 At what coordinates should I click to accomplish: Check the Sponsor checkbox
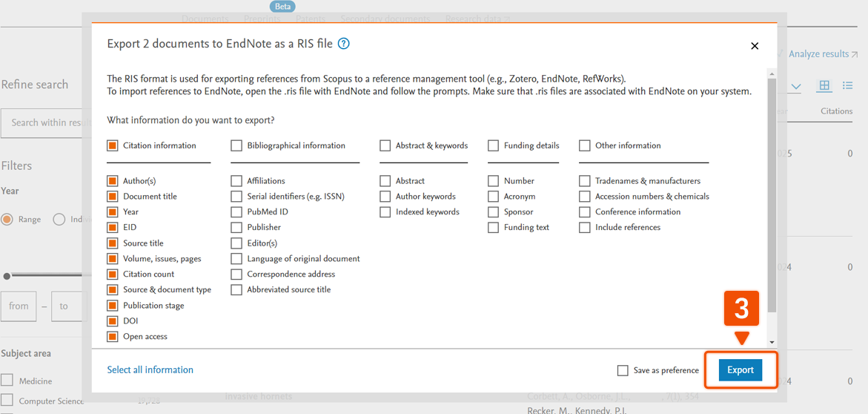493,211
